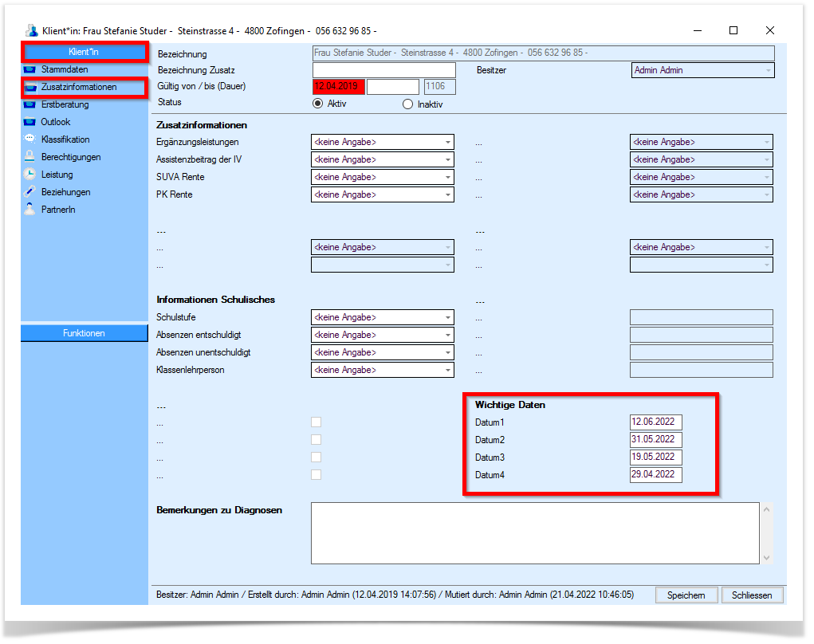The width and height of the screenshot is (814, 644).
Task: Click the red Gültig von date field
Action: click(x=339, y=87)
